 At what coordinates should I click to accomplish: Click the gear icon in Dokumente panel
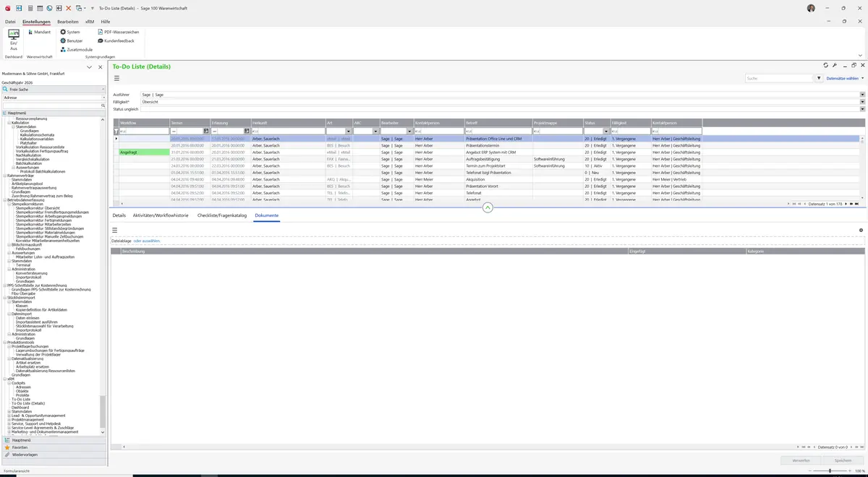pos(861,230)
